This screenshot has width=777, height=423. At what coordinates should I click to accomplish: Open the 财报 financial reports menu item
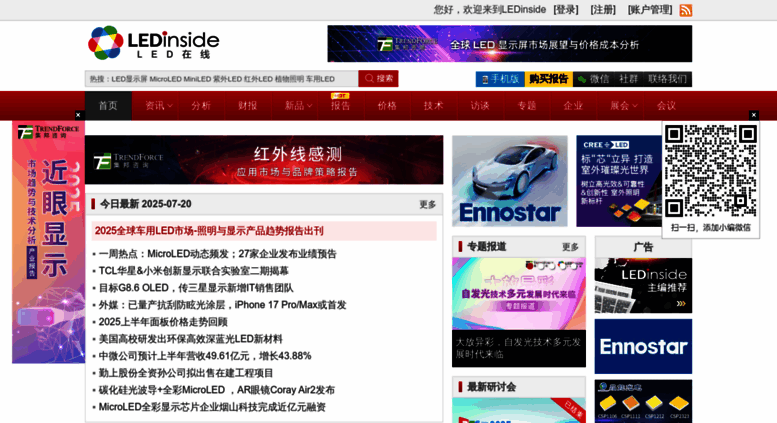[x=247, y=106]
